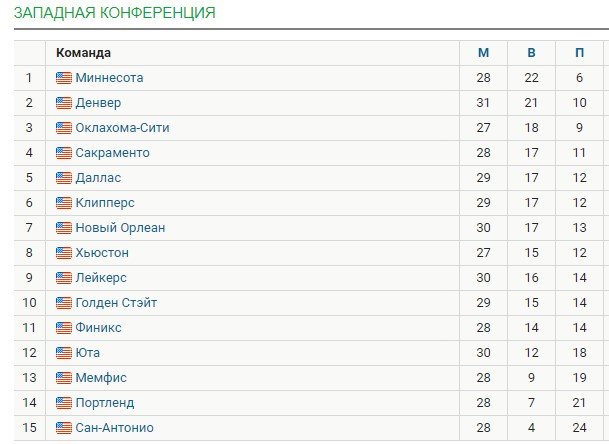This screenshot has height=444, width=609.
Task: Select the Портленд team link
Action: 105,403
